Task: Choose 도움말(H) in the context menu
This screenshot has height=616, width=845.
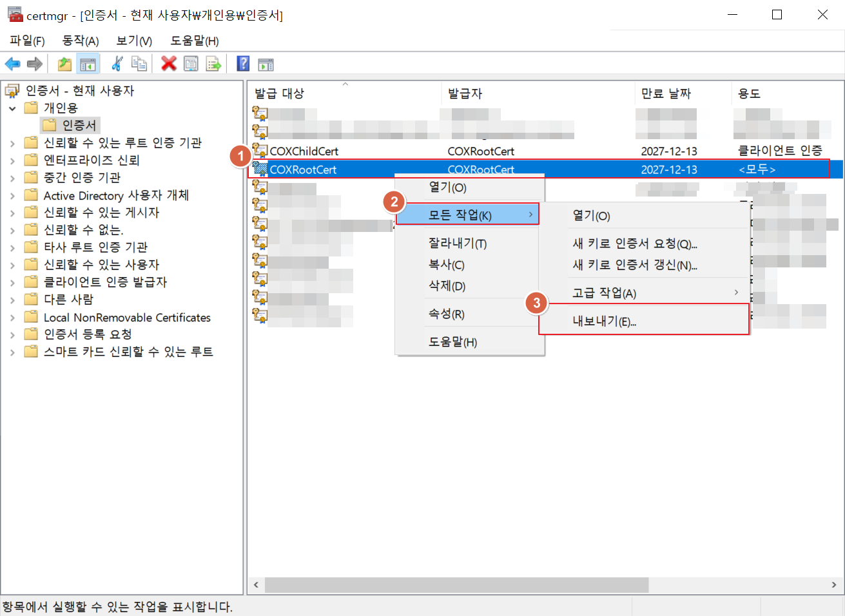Action: (470, 342)
